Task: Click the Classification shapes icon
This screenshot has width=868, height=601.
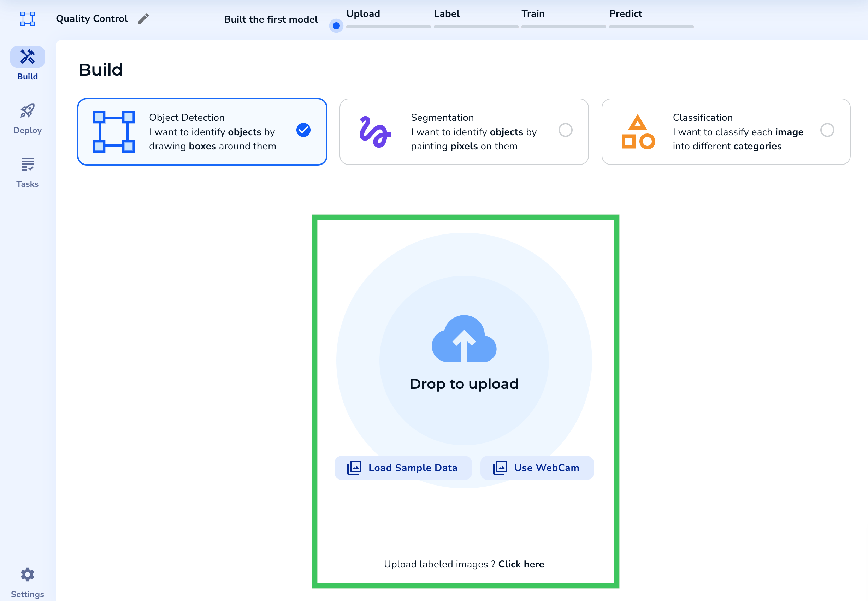Action: click(x=638, y=132)
